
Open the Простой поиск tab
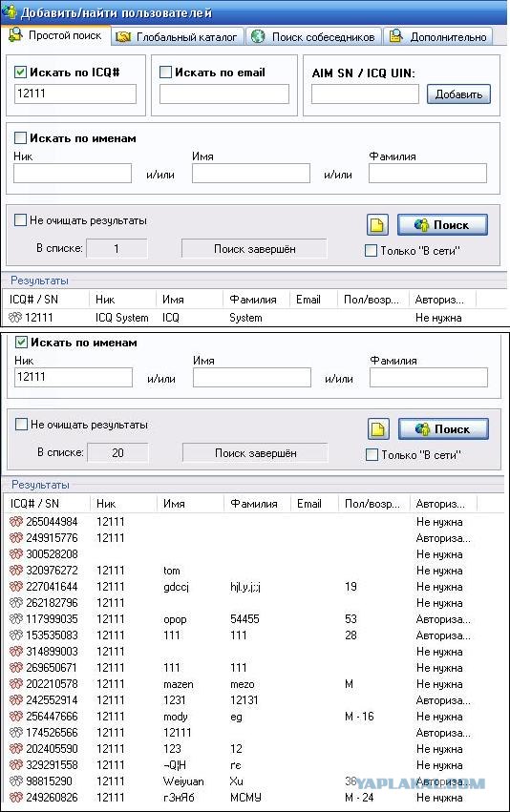click(x=56, y=35)
